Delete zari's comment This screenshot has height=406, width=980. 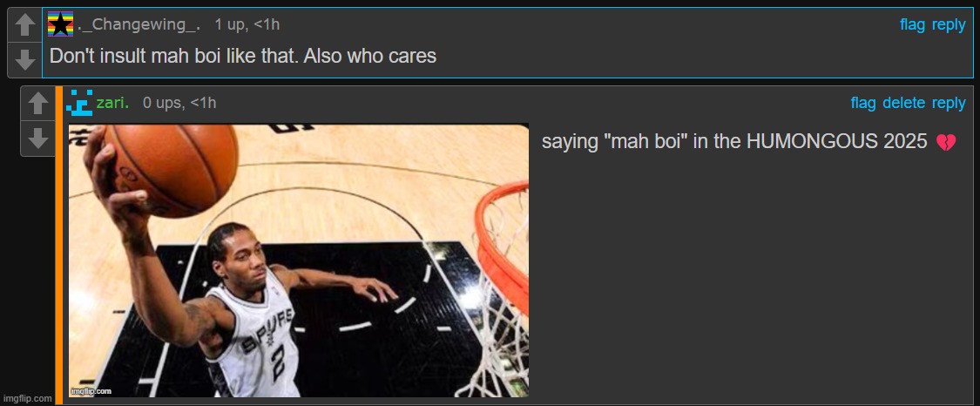pos(903,103)
